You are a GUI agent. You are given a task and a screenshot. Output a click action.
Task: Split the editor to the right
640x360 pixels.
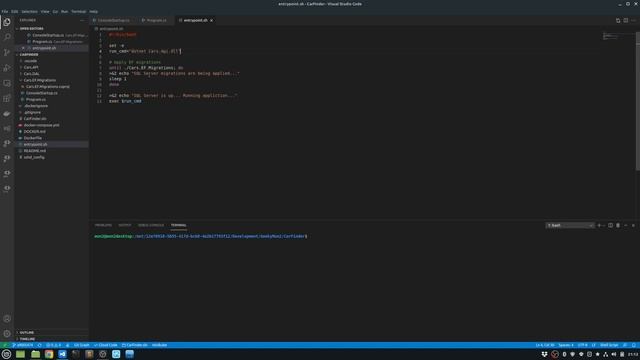coord(626,20)
